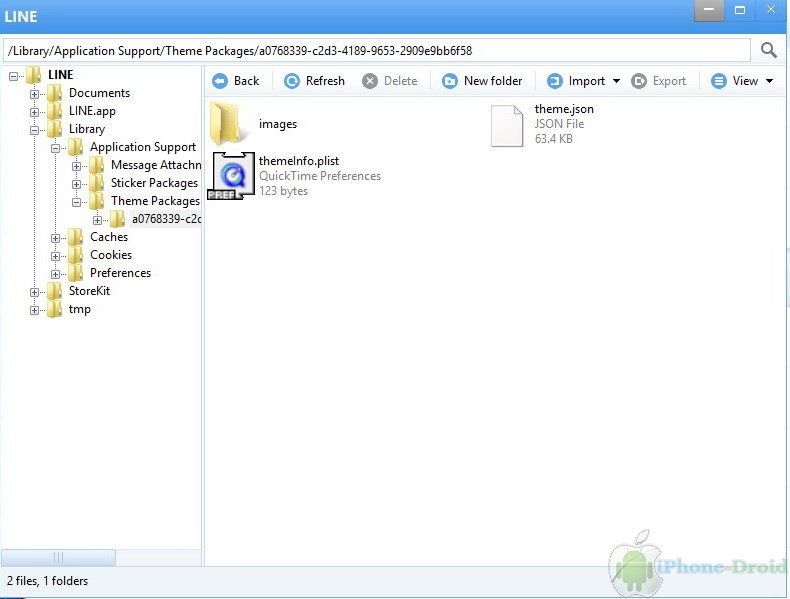Click the Documents folder icon in the tree
Image resolution: width=790 pixels, height=599 pixels.
[x=54, y=93]
